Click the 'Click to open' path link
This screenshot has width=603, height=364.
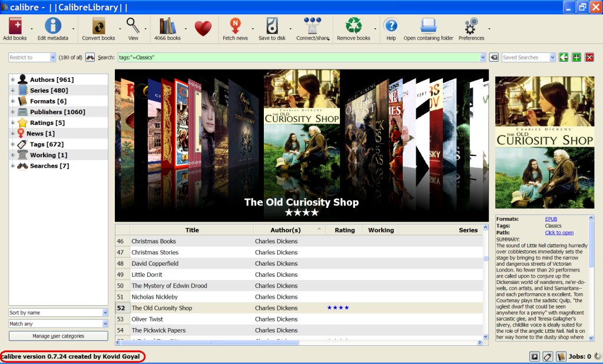point(559,233)
